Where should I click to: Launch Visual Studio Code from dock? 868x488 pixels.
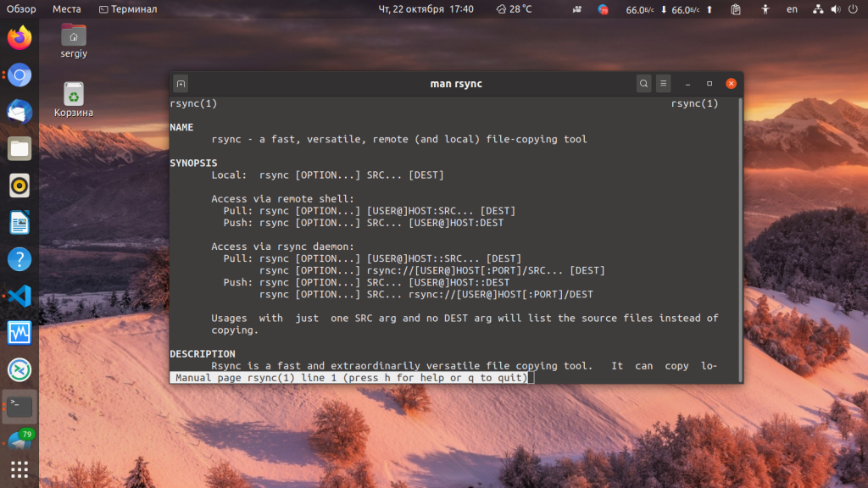tap(19, 296)
